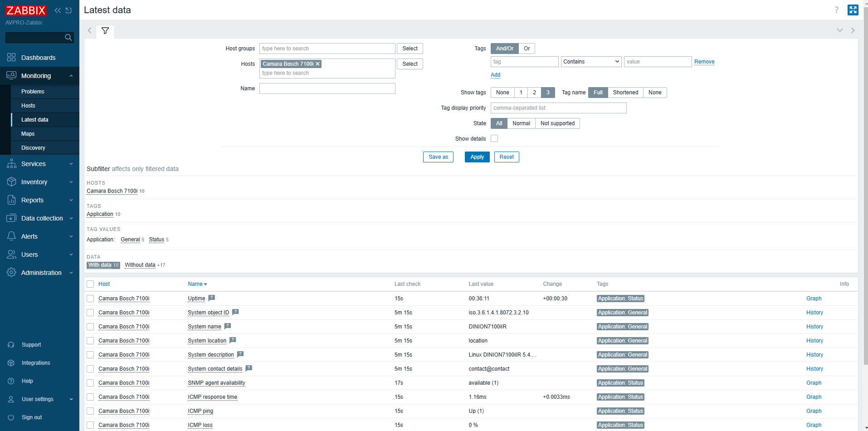Show System description help icon
Viewport: 868px width, 431px height.
(x=240, y=354)
